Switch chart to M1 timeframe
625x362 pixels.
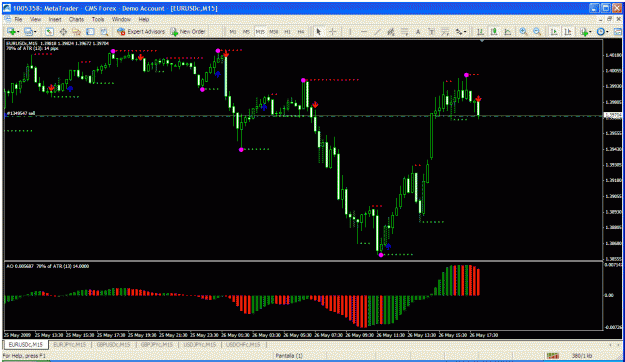click(x=233, y=31)
